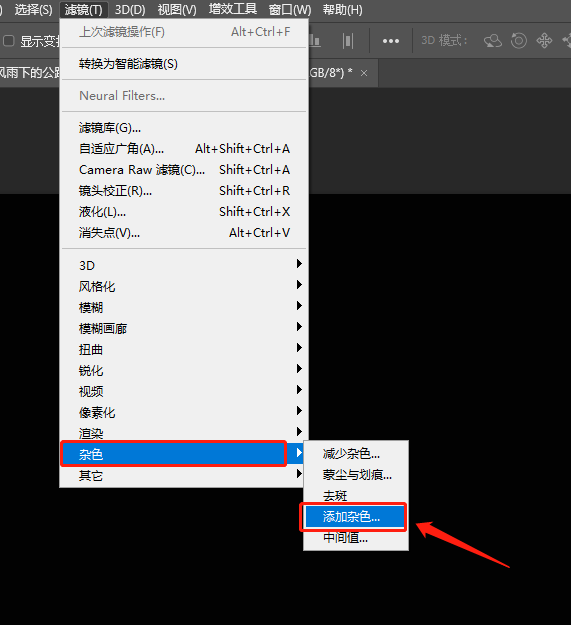The image size is (571, 625).
Task: Choose 转换为智能滤镜(S) menu entry
Action: pyautogui.click(x=184, y=64)
